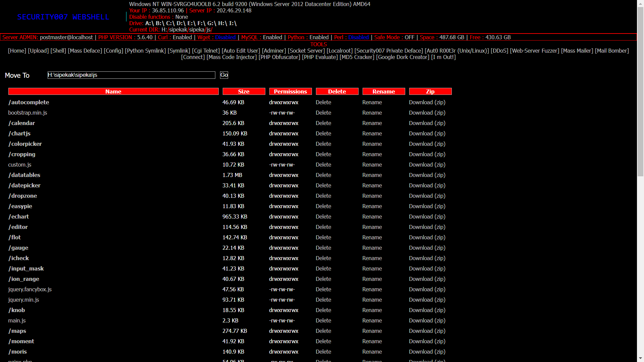Click the Name column header
The width and height of the screenshot is (644, 362).
113,92
